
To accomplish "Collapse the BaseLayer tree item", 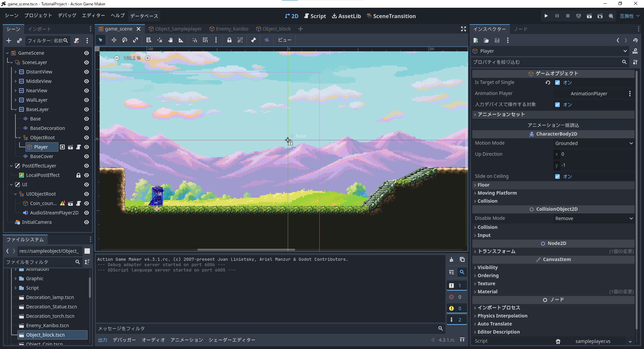I will (15, 109).
